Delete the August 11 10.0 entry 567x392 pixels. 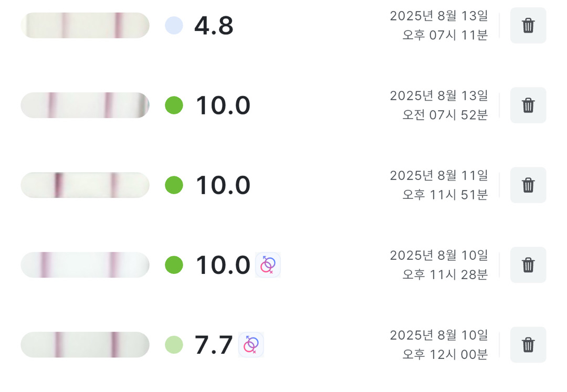tap(528, 185)
